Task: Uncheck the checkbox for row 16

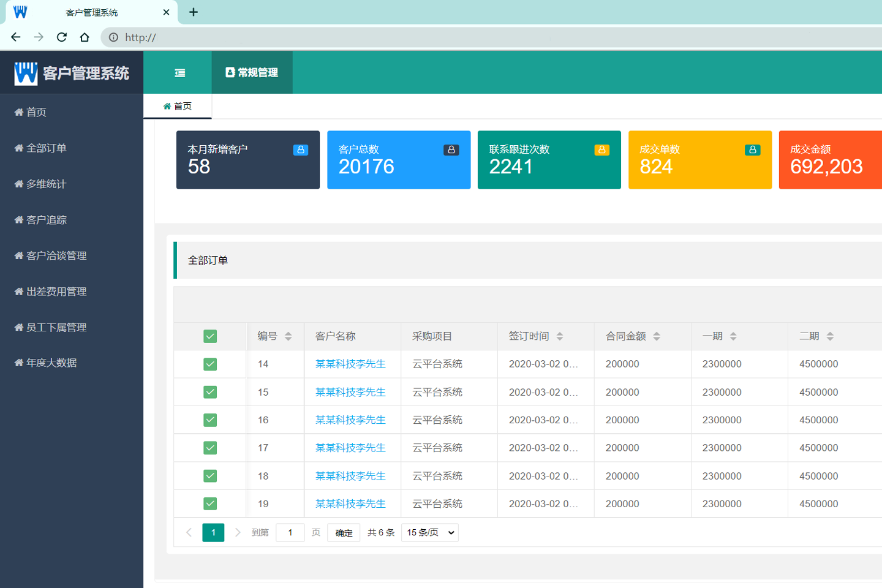Action: click(210, 420)
